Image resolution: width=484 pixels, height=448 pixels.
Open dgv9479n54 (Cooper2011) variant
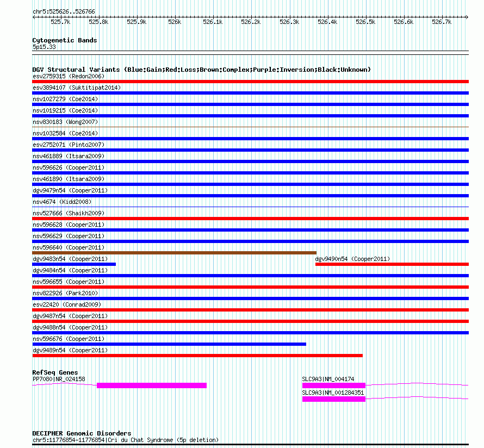pyautogui.click(x=70, y=190)
